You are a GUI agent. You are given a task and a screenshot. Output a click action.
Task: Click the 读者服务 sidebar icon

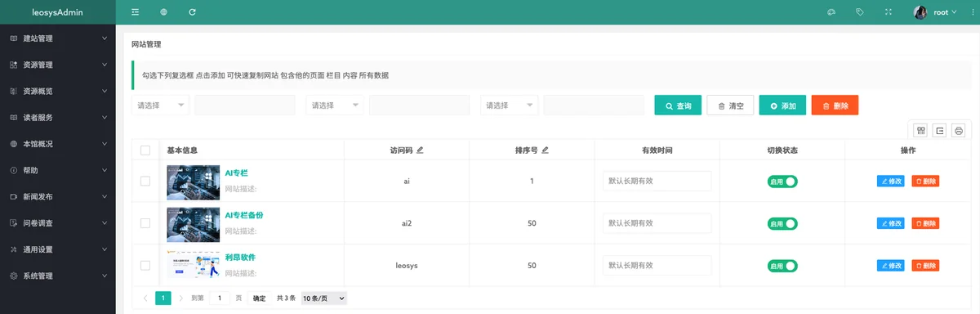tap(14, 117)
